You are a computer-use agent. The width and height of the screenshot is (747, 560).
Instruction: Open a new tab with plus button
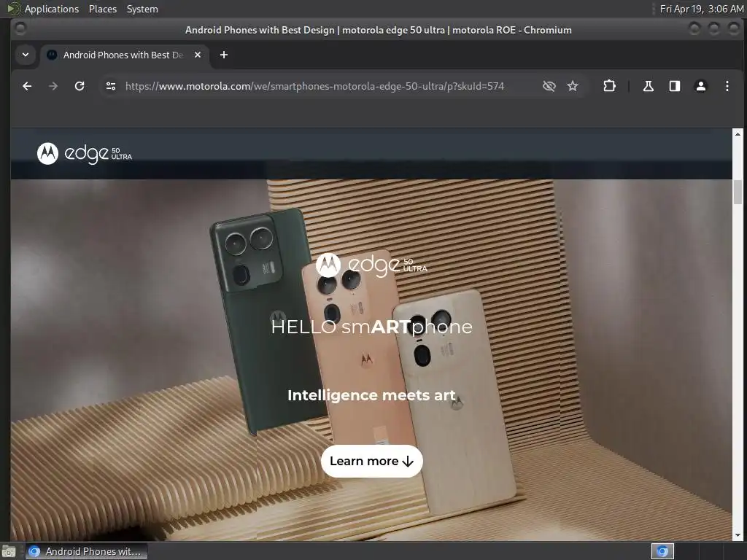[x=224, y=55]
